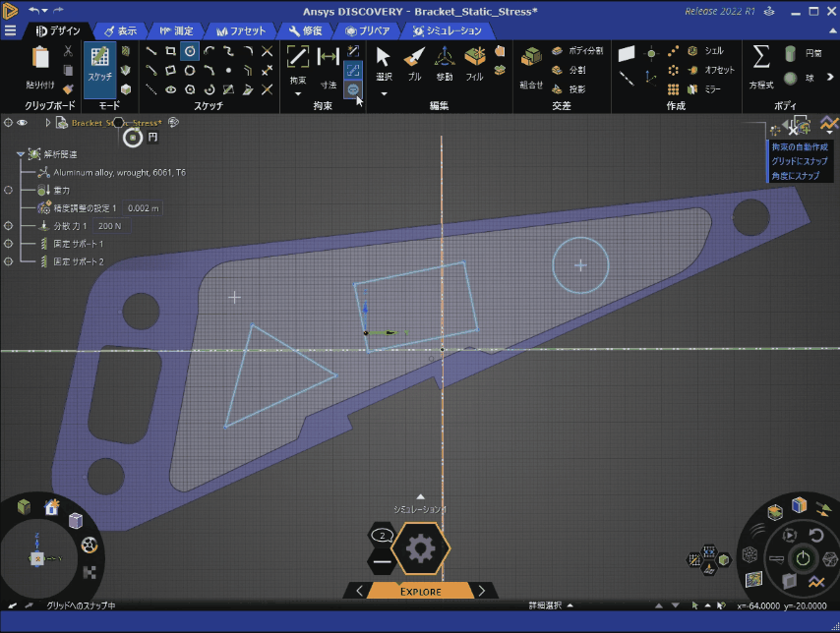840x633 pixels.
Task: Select Aluminum alloy, wrought, 6061, T6 material
Action: [x=119, y=172]
